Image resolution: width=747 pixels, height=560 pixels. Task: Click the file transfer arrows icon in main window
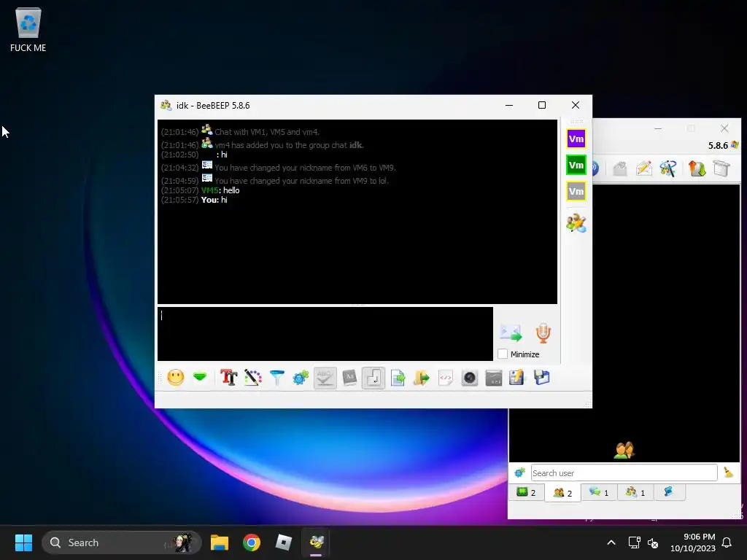pyautogui.click(x=697, y=168)
